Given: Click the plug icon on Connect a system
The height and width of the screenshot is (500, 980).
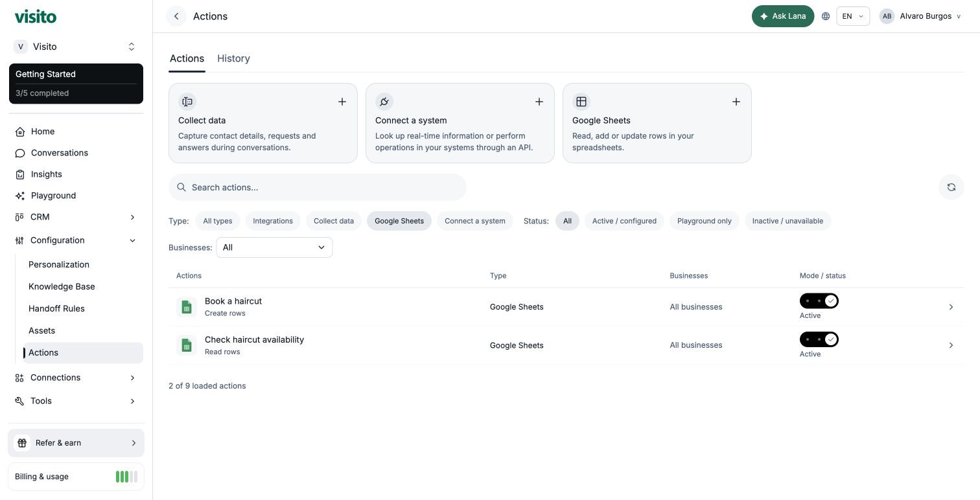Looking at the screenshot, I should coord(384,102).
